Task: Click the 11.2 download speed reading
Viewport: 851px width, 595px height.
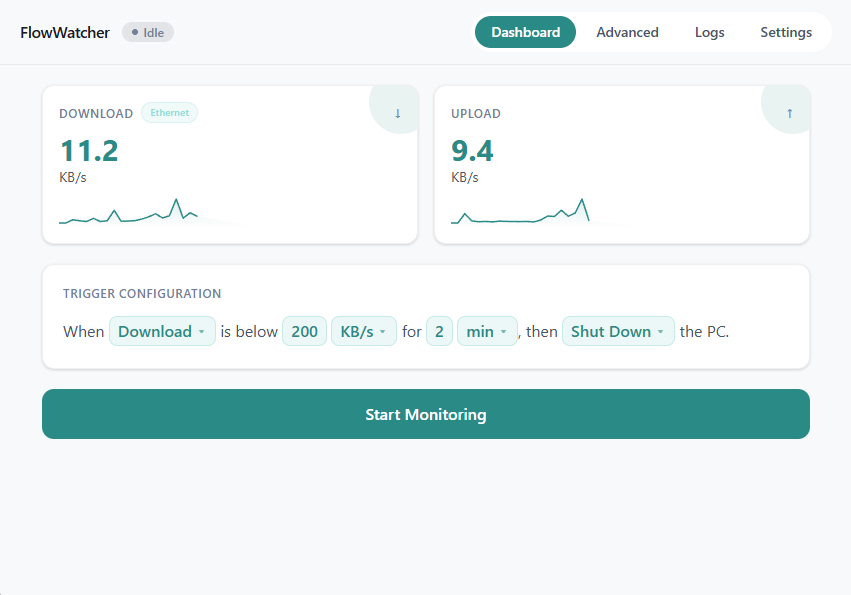Action: click(89, 151)
